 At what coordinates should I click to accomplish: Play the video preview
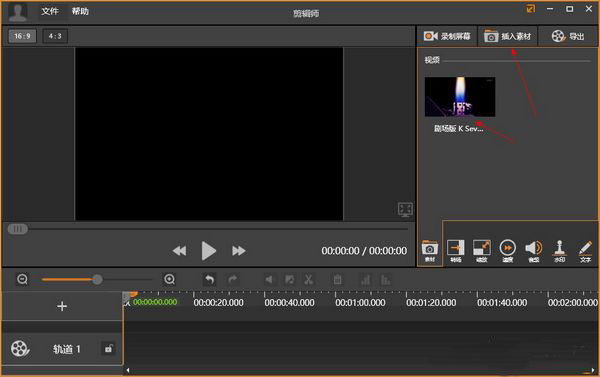[209, 251]
